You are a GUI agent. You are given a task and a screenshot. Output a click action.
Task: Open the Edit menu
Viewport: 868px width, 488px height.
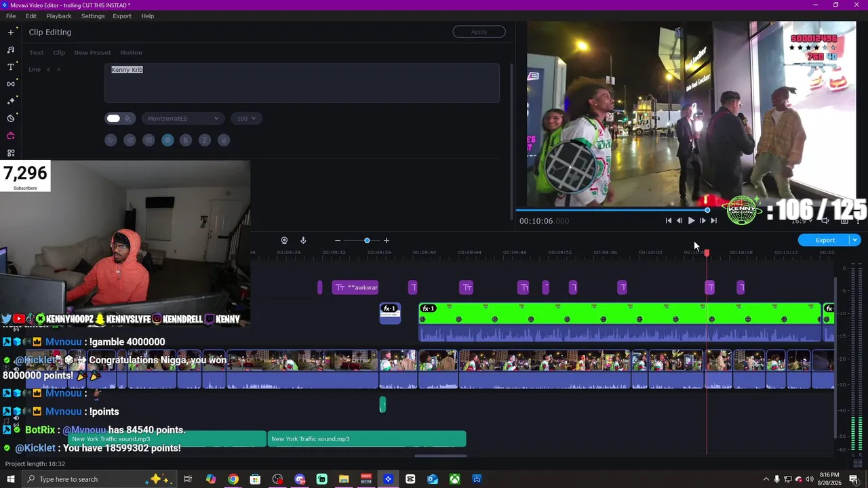pos(31,16)
